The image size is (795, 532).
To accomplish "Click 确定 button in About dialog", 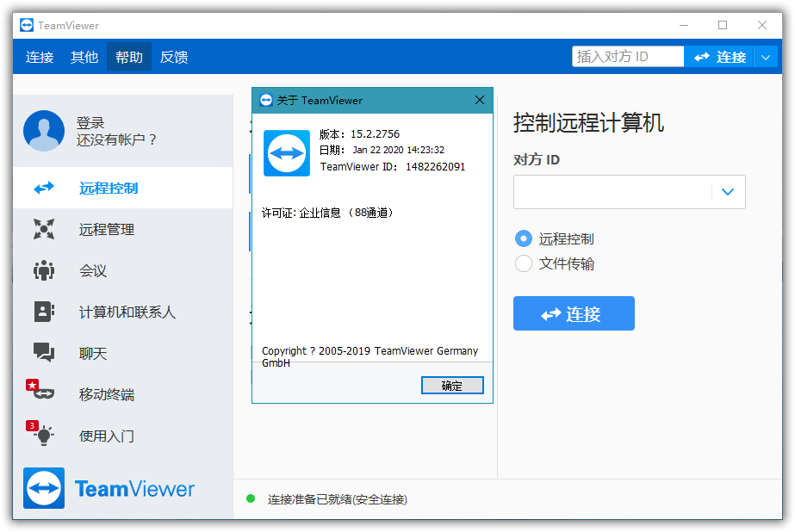I will 452,386.
